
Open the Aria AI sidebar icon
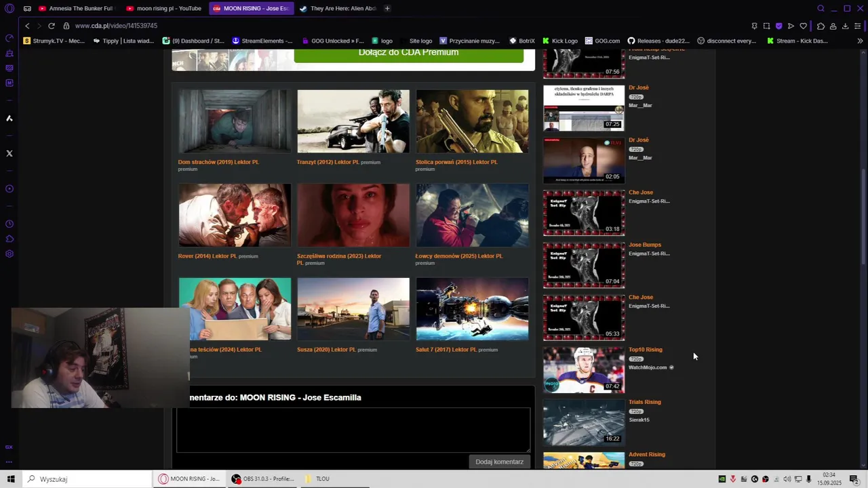9,118
